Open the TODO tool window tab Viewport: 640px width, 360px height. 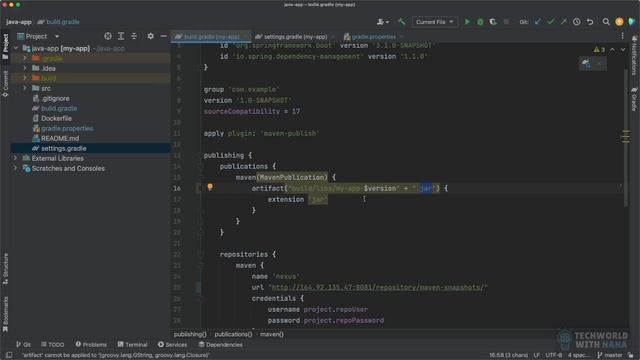[x=53, y=344]
